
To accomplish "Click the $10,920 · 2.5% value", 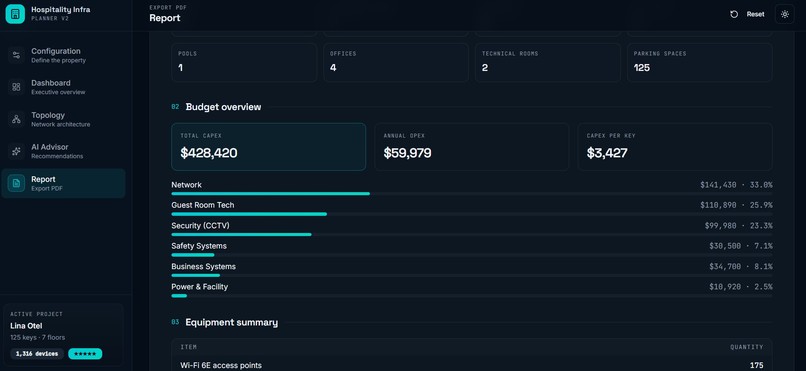I will pos(741,287).
